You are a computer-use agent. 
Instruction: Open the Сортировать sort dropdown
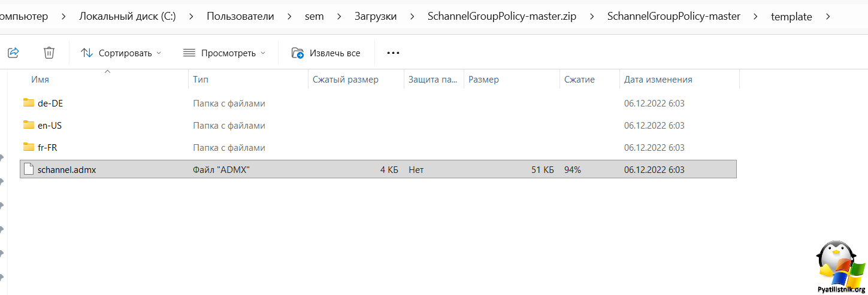(x=121, y=53)
